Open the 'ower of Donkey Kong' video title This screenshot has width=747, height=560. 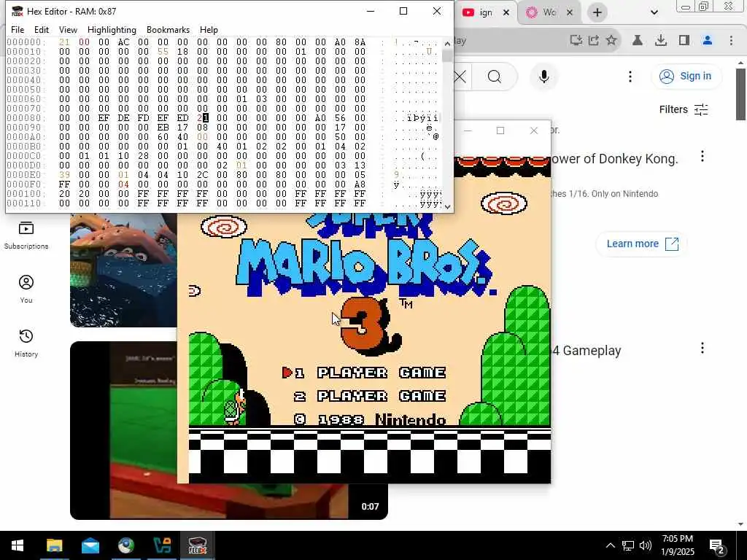pos(614,159)
